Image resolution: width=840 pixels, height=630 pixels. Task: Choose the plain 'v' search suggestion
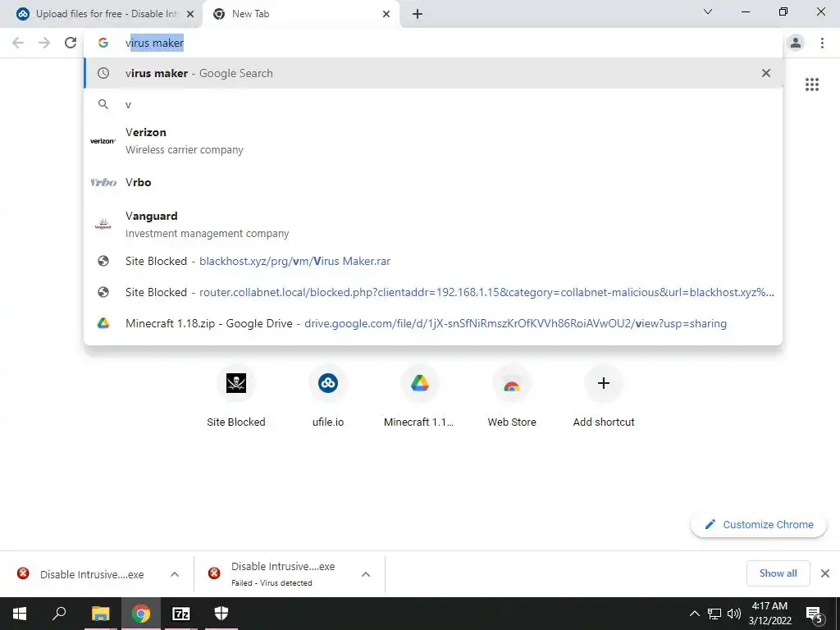433,104
